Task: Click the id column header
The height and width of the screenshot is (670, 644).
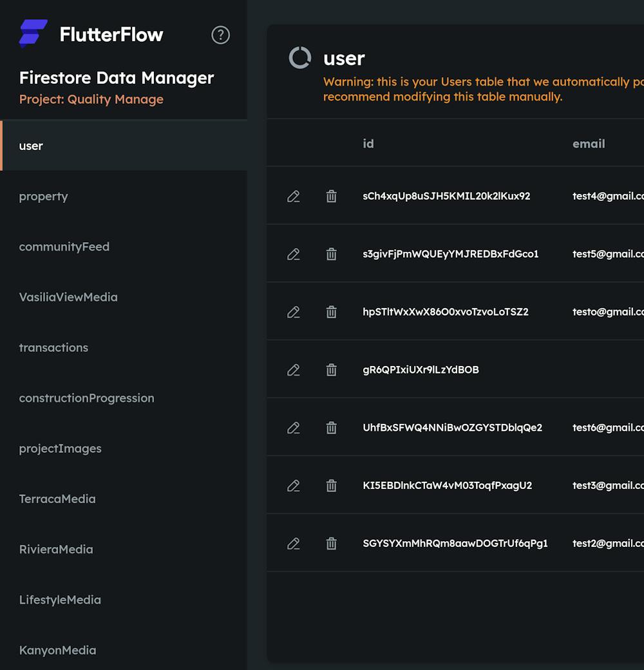Action: (x=368, y=144)
